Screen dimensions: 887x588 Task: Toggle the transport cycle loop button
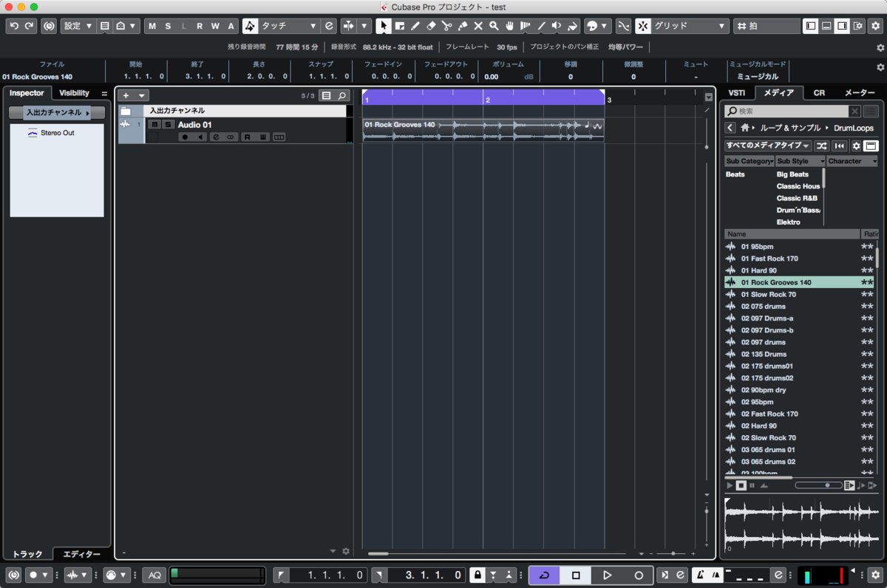(544, 575)
